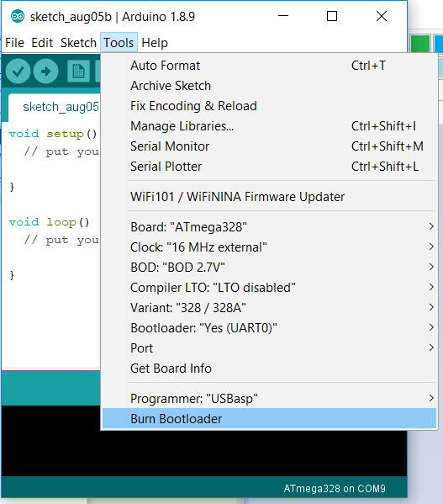The image size is (443, 504).
Task: Open Manage Libraries from the menu
Action: (x=269, y=126)
